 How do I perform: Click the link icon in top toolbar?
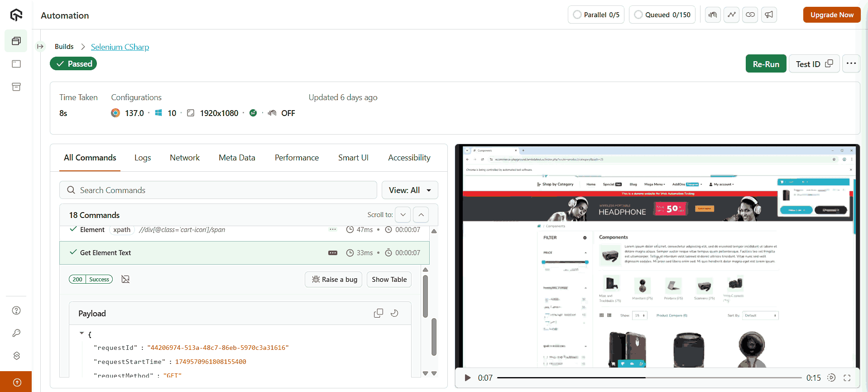pos(750,15)
